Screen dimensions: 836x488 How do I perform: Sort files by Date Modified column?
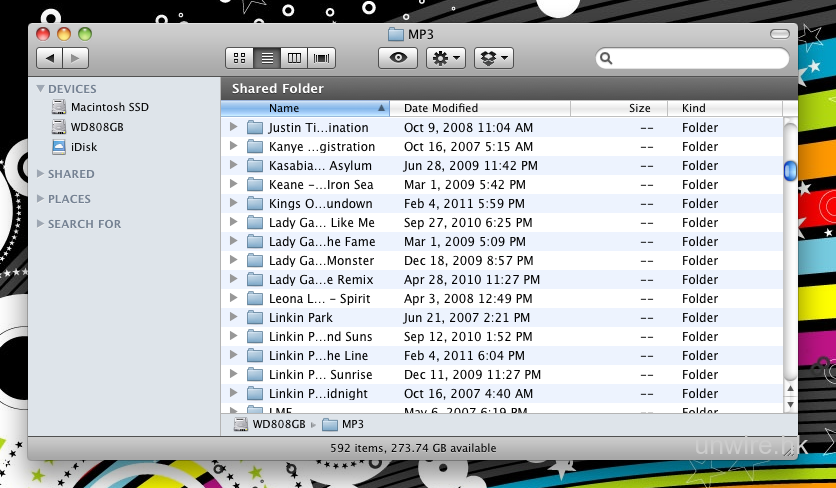pos(440,108)
